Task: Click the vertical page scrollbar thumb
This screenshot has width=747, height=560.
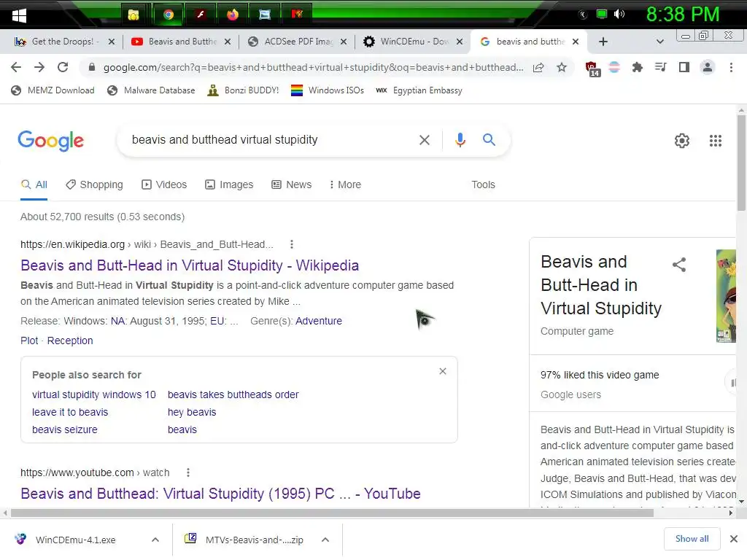Action: tap(741, 162)
